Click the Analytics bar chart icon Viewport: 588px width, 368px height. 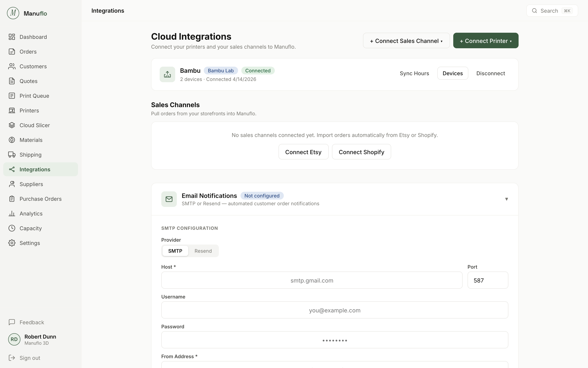tap(12, 213)
